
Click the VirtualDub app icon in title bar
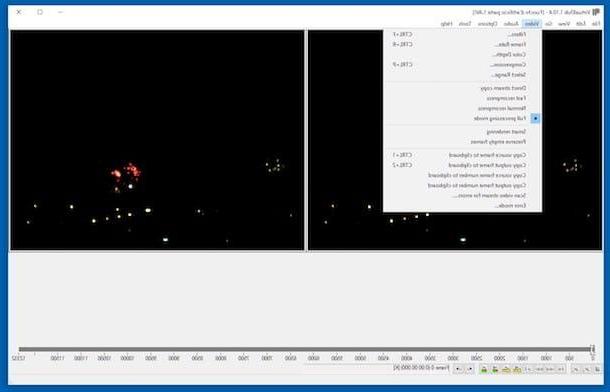coord(596,12)
